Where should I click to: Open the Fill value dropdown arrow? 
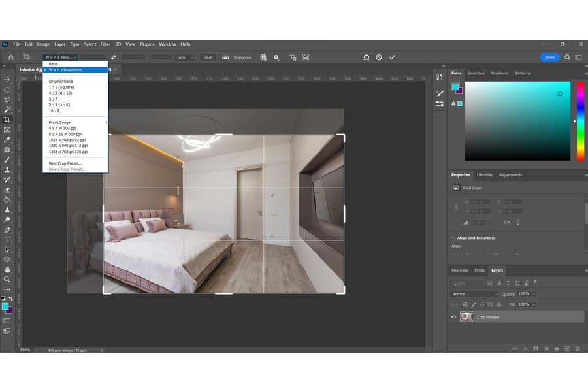tap(534, 304)
